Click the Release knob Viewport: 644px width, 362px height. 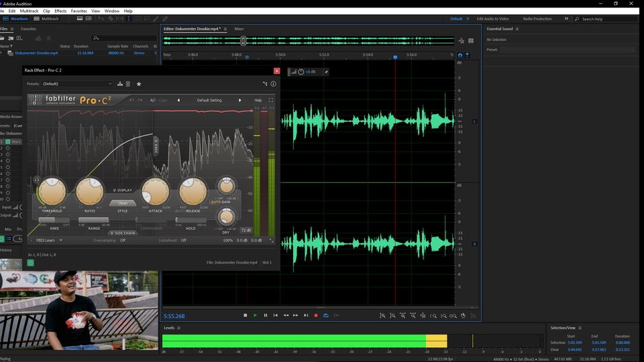[x=193, y=191]
